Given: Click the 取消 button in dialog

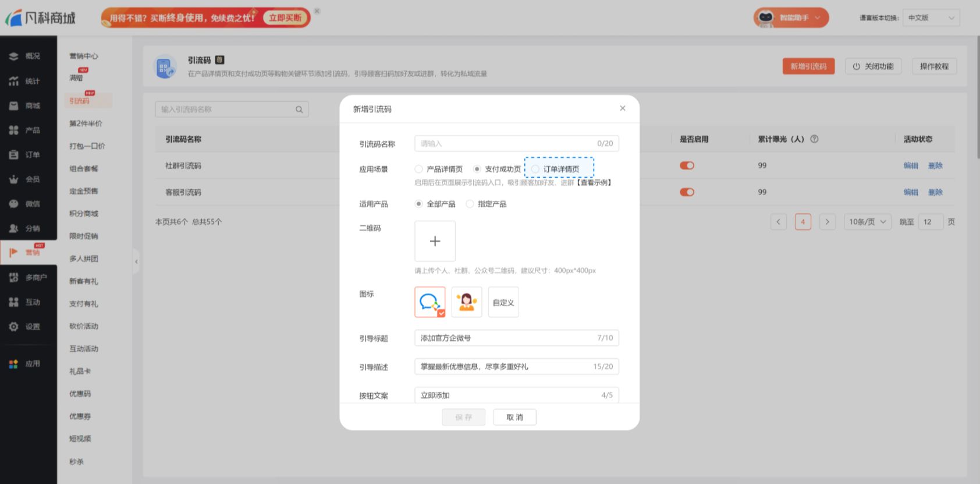Looking at the screenshot, I should [514, 417].
